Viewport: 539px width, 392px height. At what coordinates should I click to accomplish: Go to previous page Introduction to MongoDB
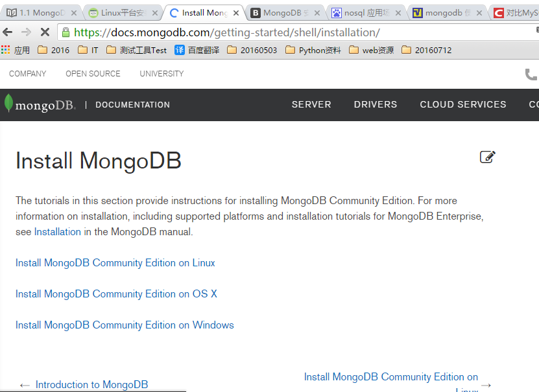pos(91,385)
